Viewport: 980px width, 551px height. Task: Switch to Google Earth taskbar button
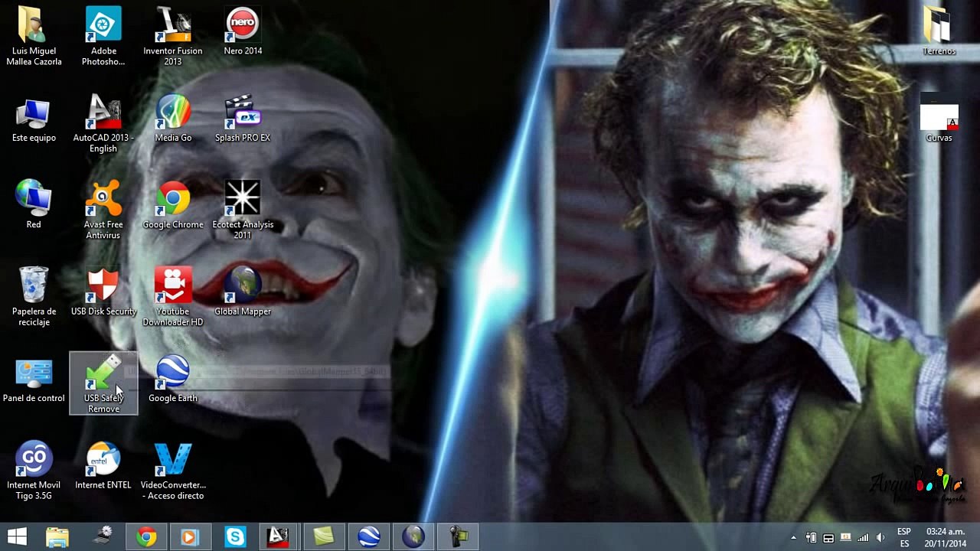(x=369, y=536)
